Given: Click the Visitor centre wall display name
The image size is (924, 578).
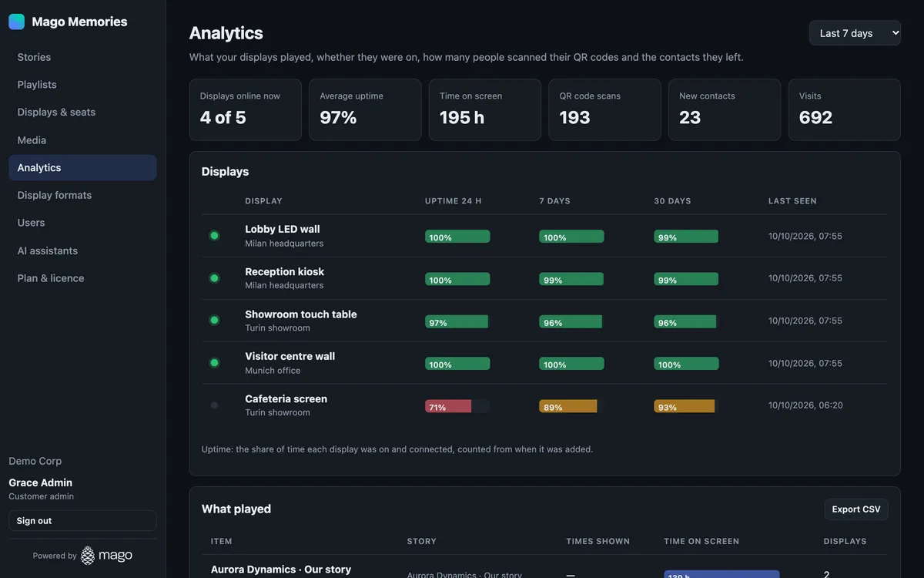Looking at the screenshot, I should point(290,356).
